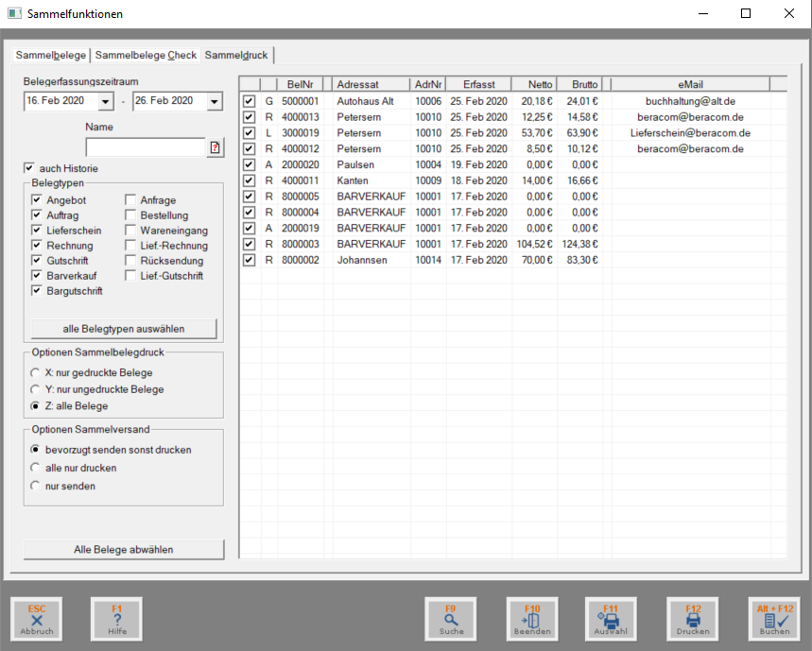Deselect row 4000011 Kanten checkbox
Viewport: 812px width, 651px height.
click(x=250, y=180)
